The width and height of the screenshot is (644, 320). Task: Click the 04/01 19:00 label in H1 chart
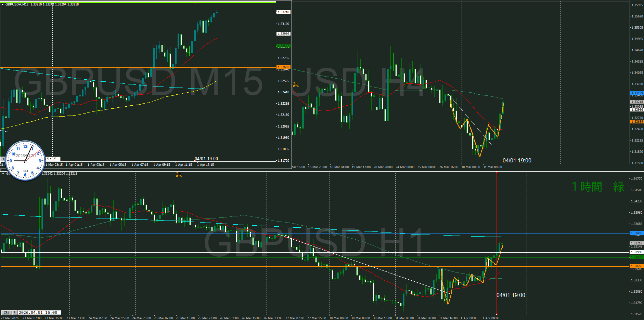[511, 295]
